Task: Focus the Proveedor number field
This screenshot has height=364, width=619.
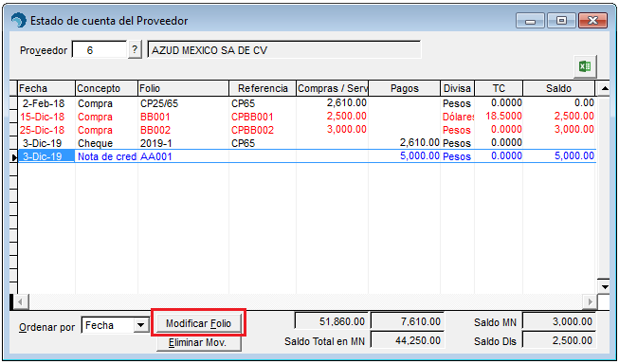Action: click(100, 50)
